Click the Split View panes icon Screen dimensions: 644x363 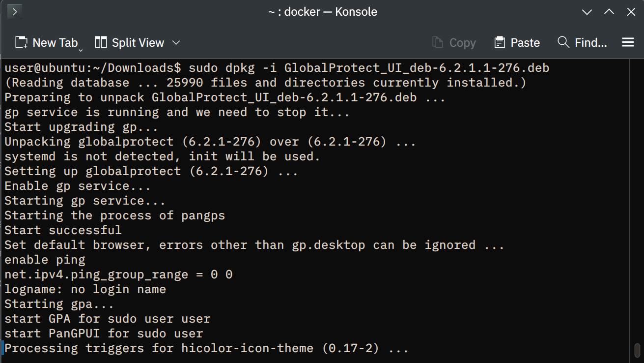click(x=101, y=43)
